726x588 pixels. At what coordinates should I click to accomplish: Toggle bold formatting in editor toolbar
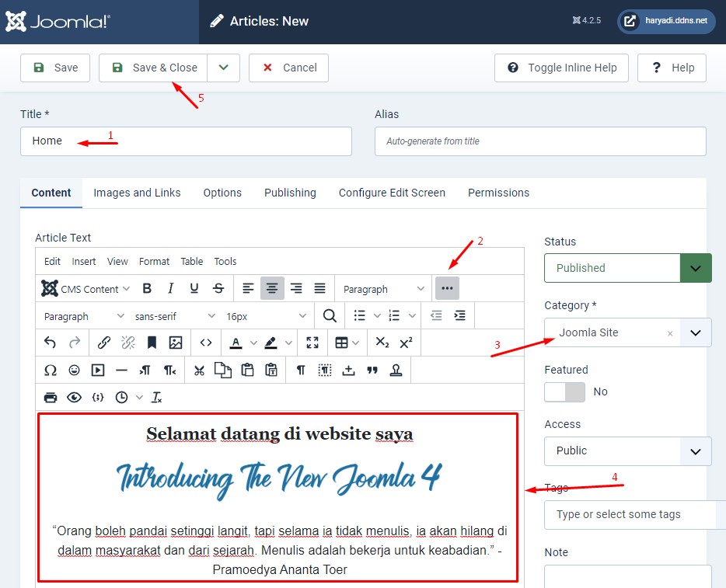147,289
